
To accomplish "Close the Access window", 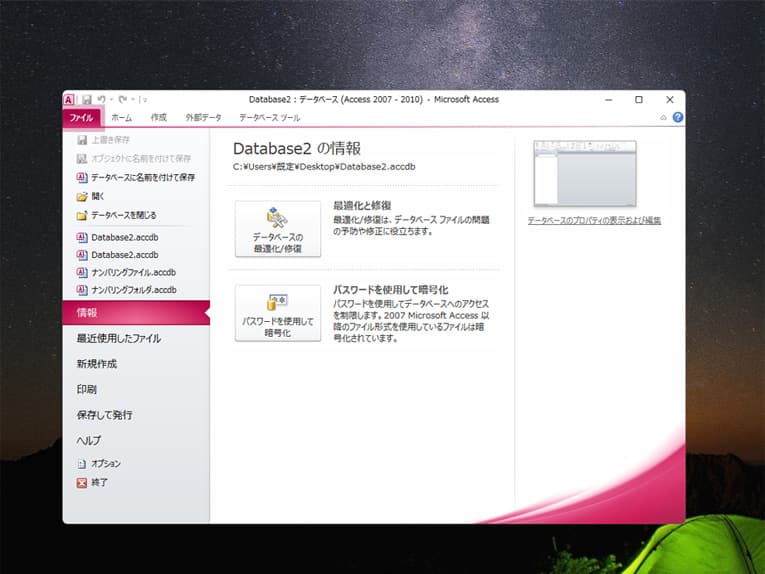I will pos(670,99).
